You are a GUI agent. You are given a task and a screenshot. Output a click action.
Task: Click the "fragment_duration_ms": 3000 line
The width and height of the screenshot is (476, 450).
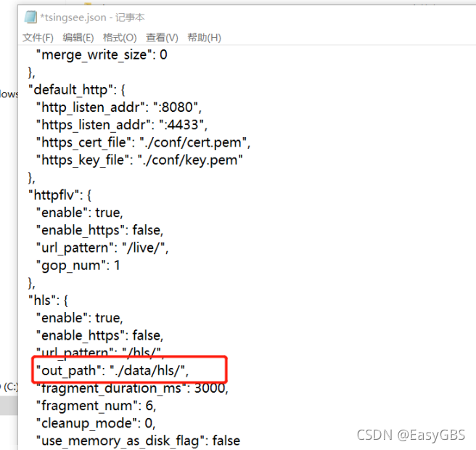click(x=132, y=388)
